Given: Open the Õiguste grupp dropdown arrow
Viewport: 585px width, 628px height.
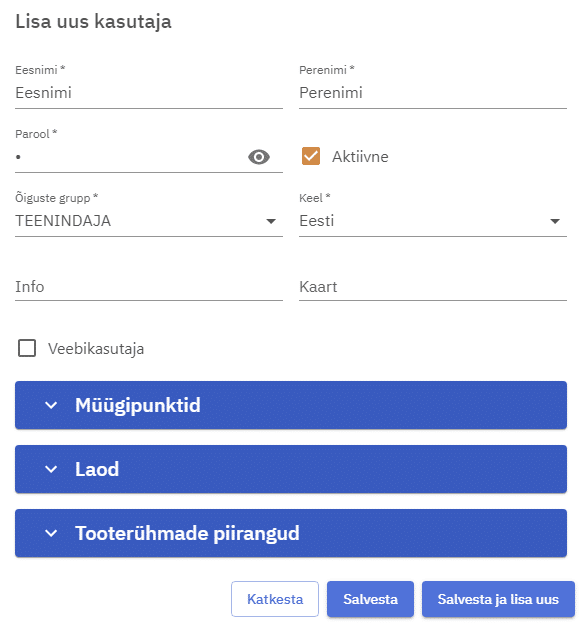Looking at the screenshot, I should (271, 221).
